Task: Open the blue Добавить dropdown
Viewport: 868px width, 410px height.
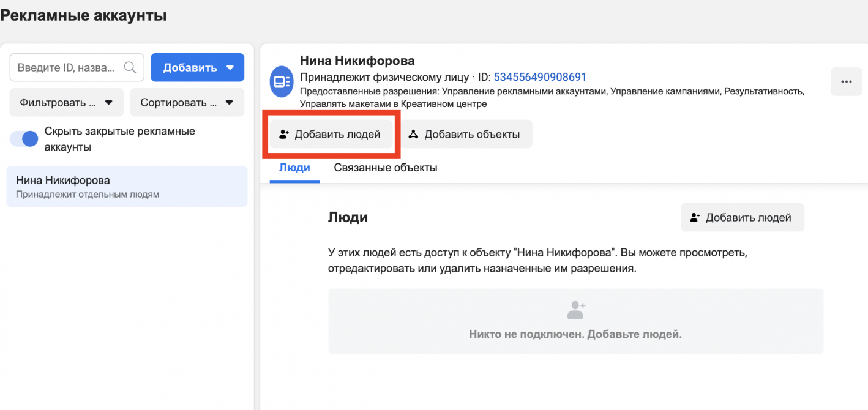Action: 197,67
